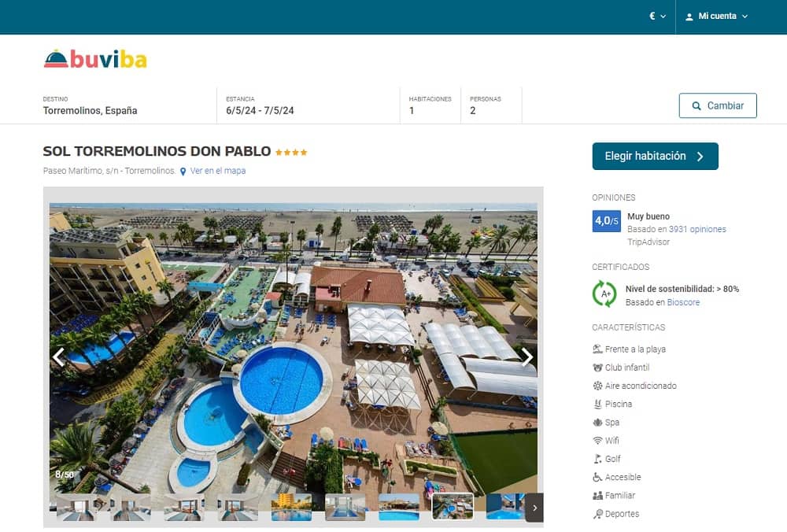Screen dimensions: 787x532
Task: Select the second room photo thumbnail
Action: pos(131,508)
